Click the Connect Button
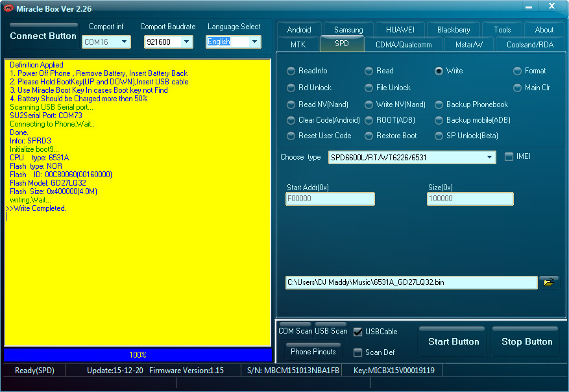This screenshot has height=392, width=569. click(43, 36)
